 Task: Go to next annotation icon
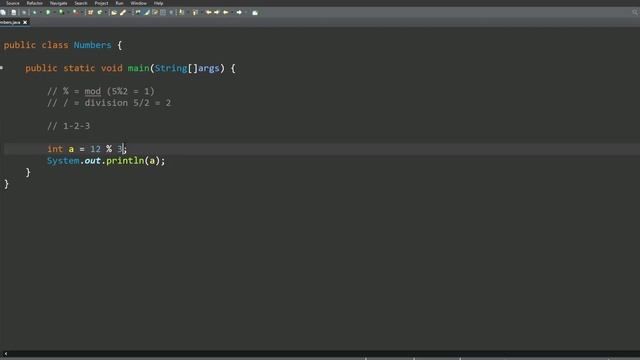181,12
